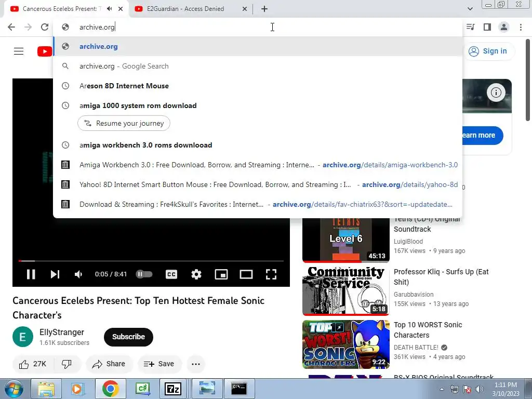Click Professor Kliq - Surfs Up title
This screenshot has width=532, height=399.
tap(441, 277)
